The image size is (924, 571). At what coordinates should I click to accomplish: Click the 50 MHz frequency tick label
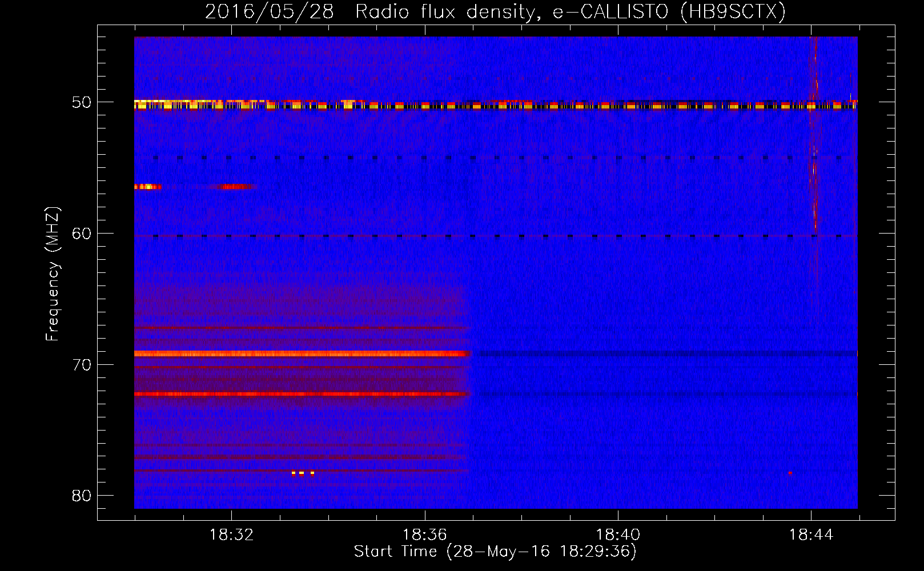pyautogui.click(x=82, y=103)
